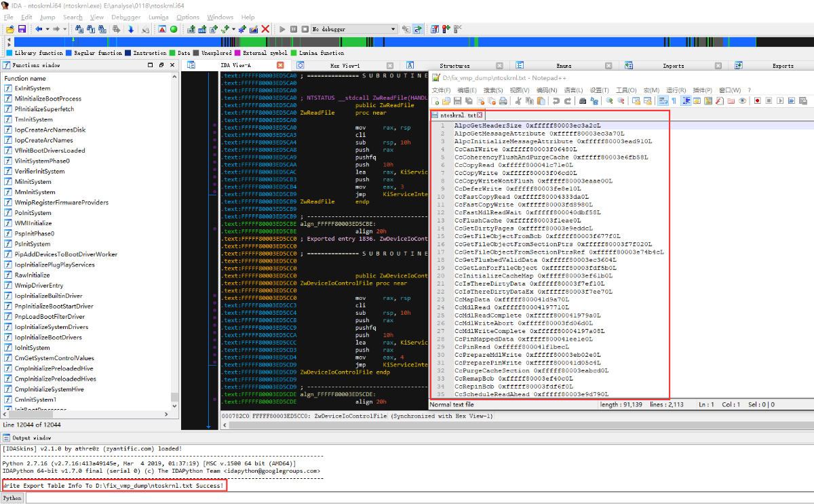Click Notepad++ new file icon

tap(435, 100)
